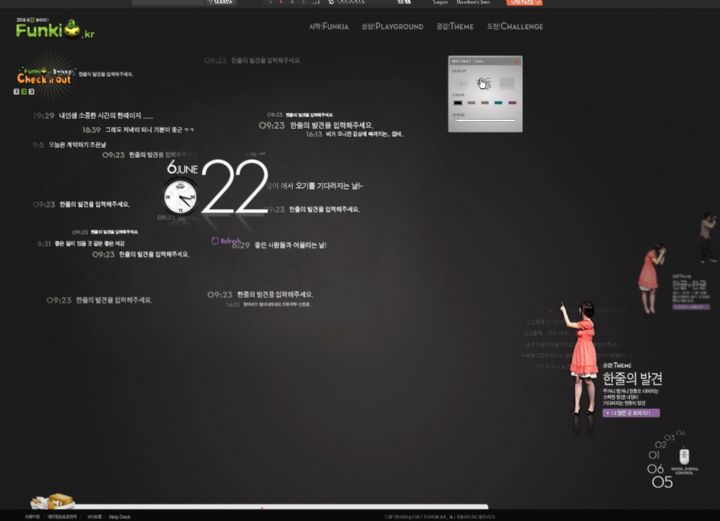Pick the teal color swatch
The height and width of the screenshot is (521, 720).
pyautogui.click(x=498, y=102)
